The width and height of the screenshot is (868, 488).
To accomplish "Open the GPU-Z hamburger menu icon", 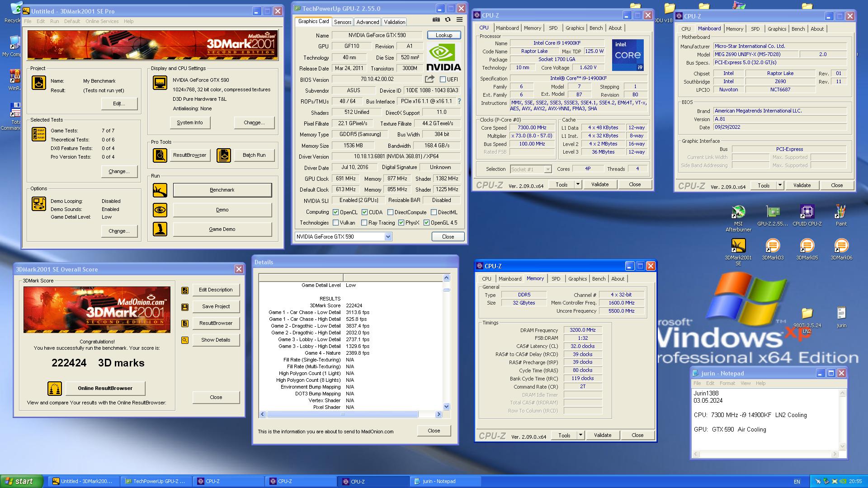I will 459,20.
